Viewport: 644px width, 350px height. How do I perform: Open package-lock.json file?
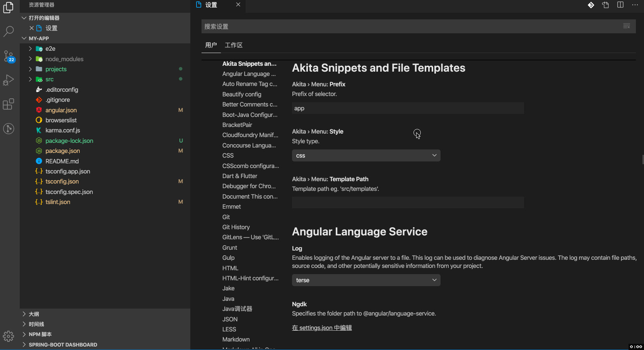pos(69,141)
